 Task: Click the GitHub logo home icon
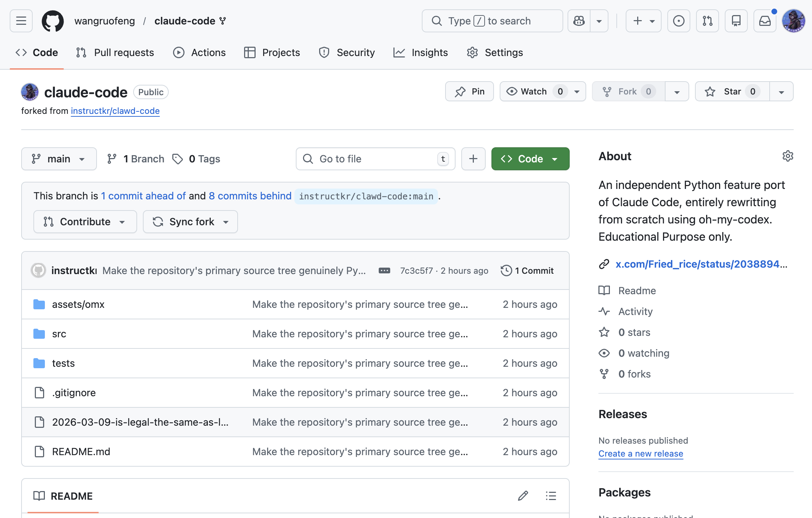point(53,21)
